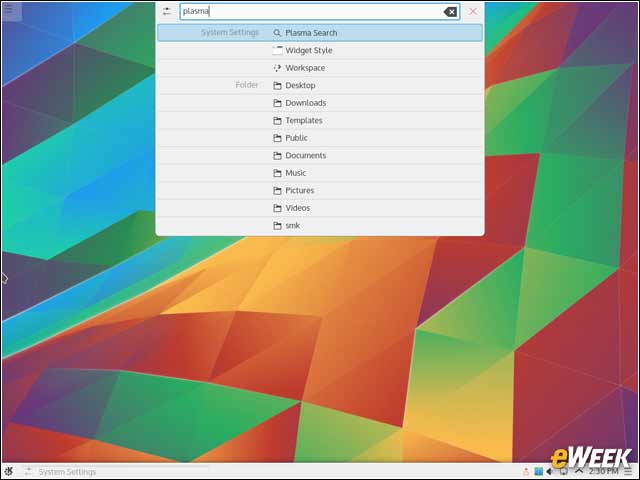Viewport: 640px width, 480px height.
Task: Click the Pictures folder icon
Action: (278, 191)
